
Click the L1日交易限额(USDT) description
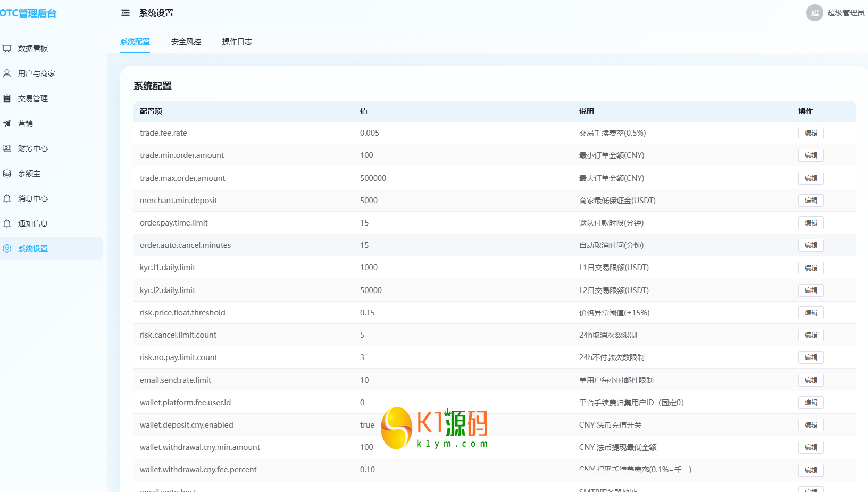tap(614, 268)
